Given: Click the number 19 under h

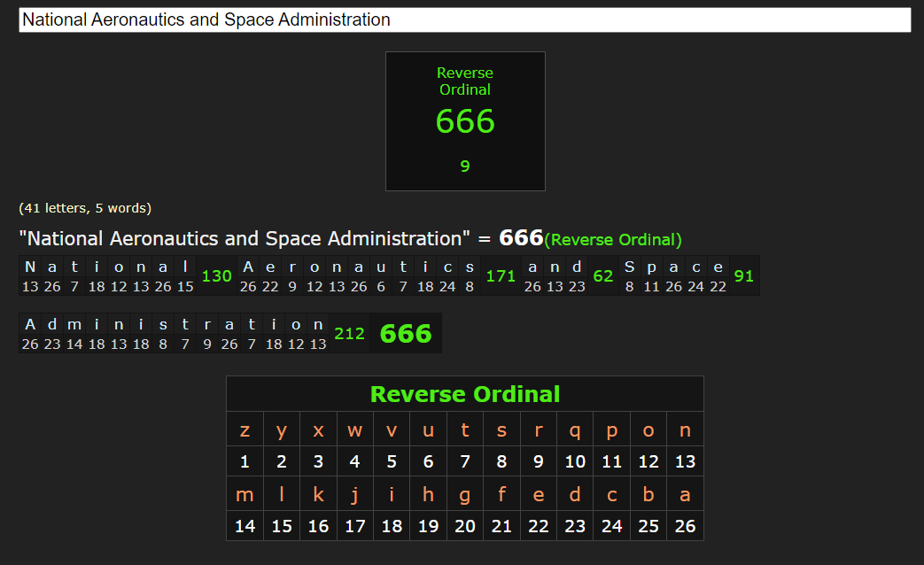Looking at the screenshot, I should 429,526.
